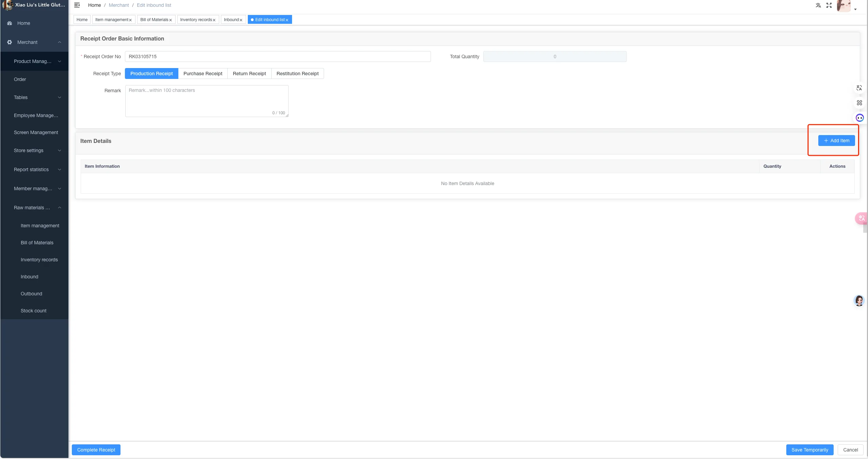Close the Inbound tab
The image size is (868, 459).
[x=241, y=20]
